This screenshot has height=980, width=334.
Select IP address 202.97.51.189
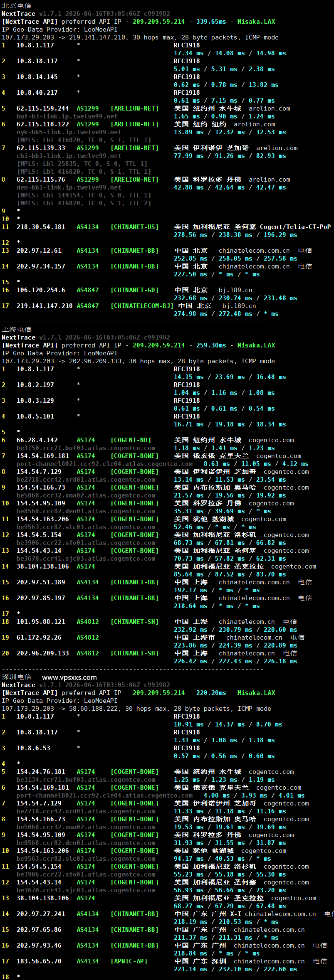(x=41, y=582)
